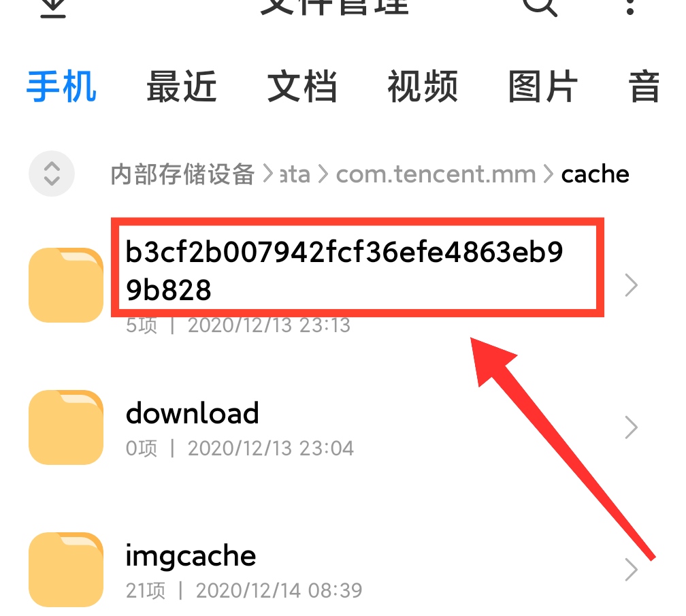Tap the b3cf2b00 folder icon
686x616 pixels.
pyautogui.click(x=66, y=285)
